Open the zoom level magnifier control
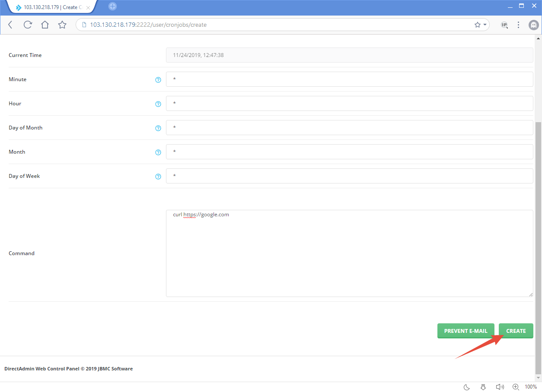 [516, 387]
